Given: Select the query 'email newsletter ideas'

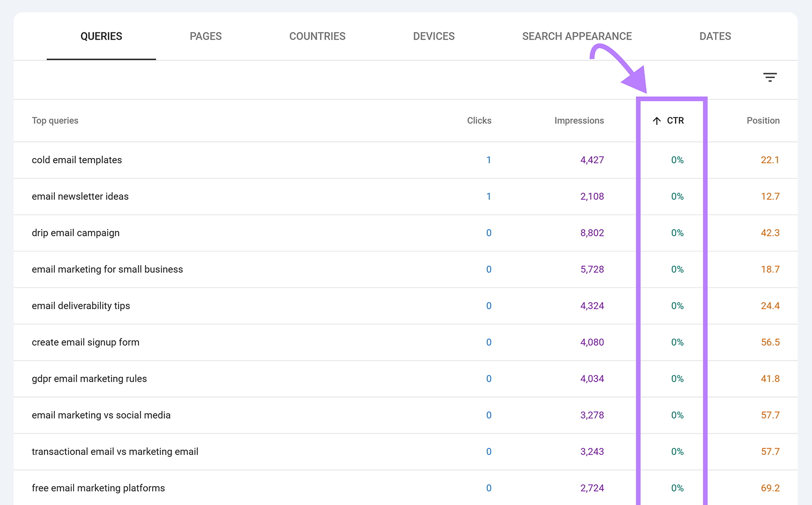Looking at the screenshot, I should pyautogui.click(x=80, y=197).
